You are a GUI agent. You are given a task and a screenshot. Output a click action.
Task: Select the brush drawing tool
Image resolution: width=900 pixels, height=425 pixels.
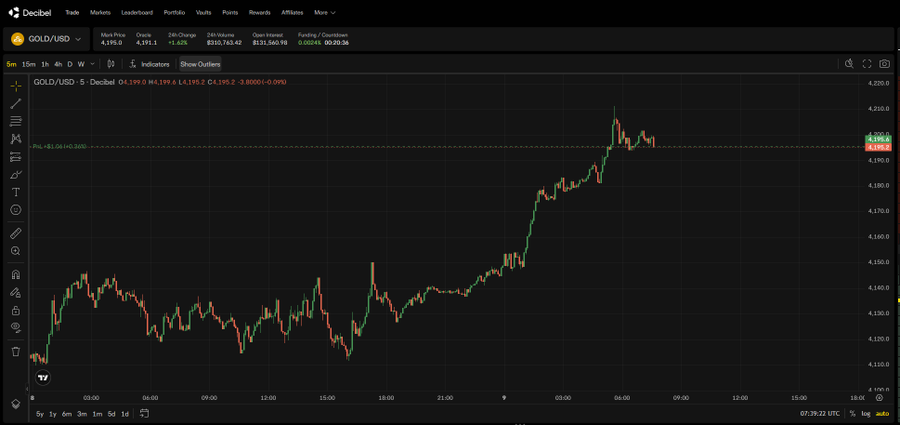click(x=15, y=175)
